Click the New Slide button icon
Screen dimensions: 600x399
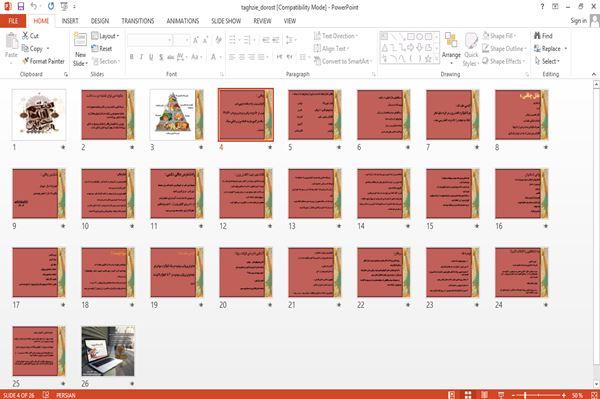pos(80,41)
